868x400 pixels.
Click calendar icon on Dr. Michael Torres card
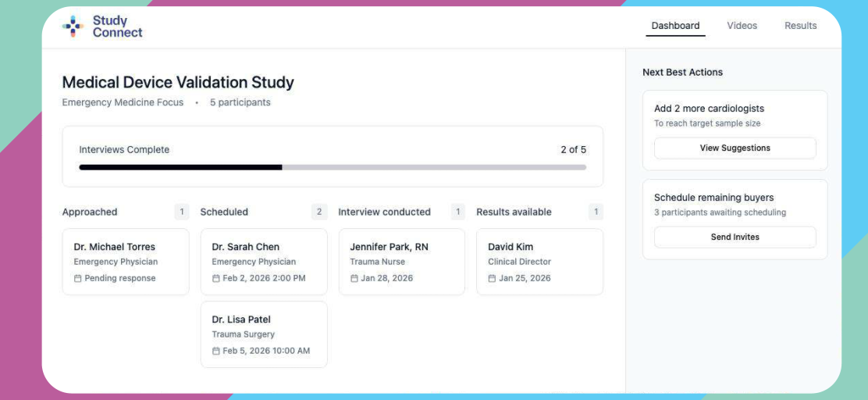tap(77, 278)
